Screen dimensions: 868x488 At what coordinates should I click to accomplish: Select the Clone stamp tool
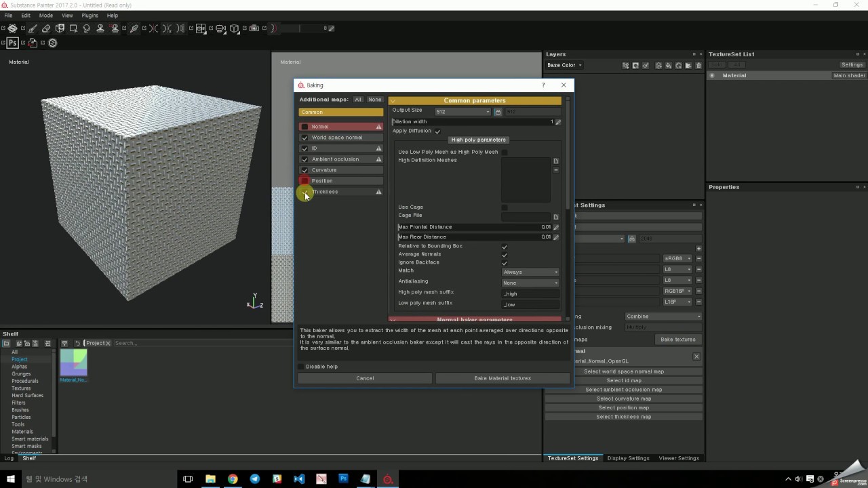click(100, 28)
